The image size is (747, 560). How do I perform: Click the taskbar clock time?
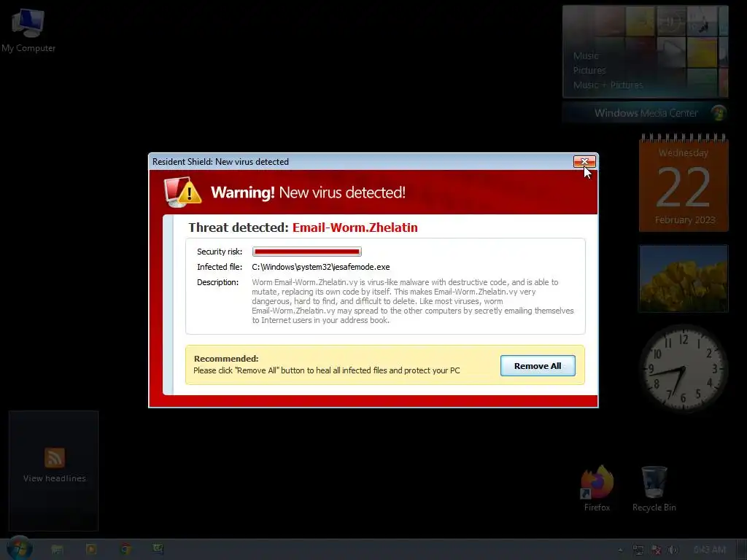pyautogui.click(x=709, y=550)
